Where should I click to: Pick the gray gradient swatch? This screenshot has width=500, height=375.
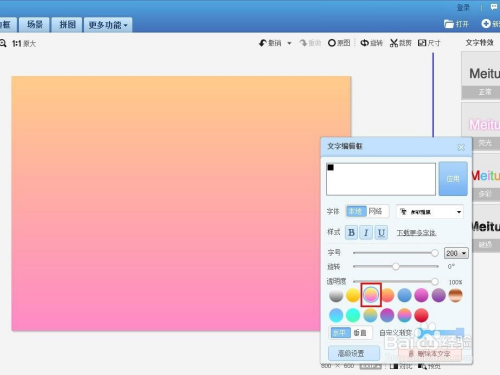point(336,295)
